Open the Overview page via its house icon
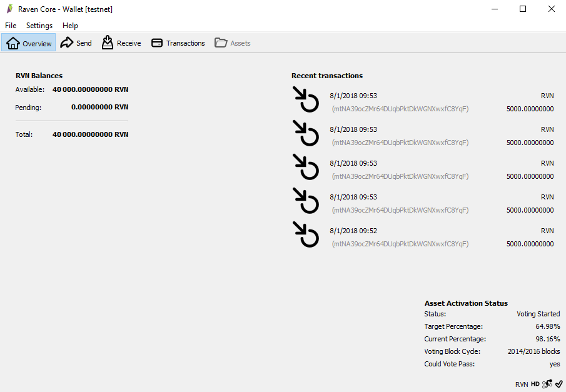This screenshot has width=566, height=392. pos(12,43)
